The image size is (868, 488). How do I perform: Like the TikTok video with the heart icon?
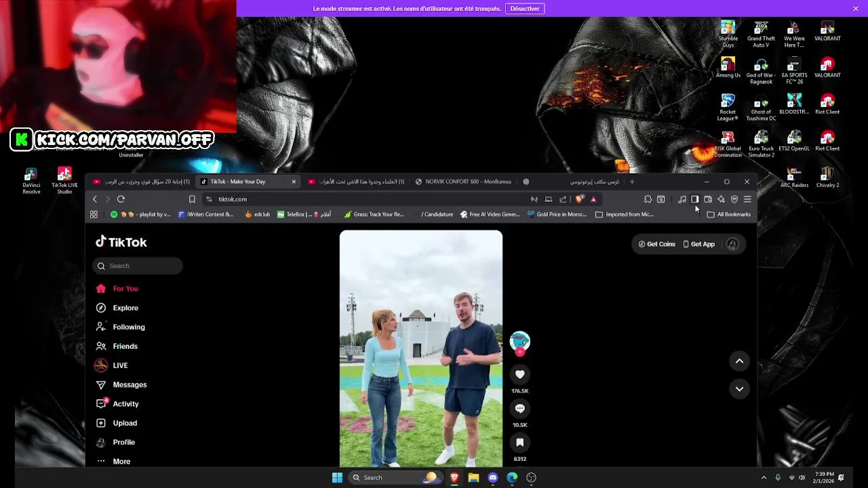(519, 374)
